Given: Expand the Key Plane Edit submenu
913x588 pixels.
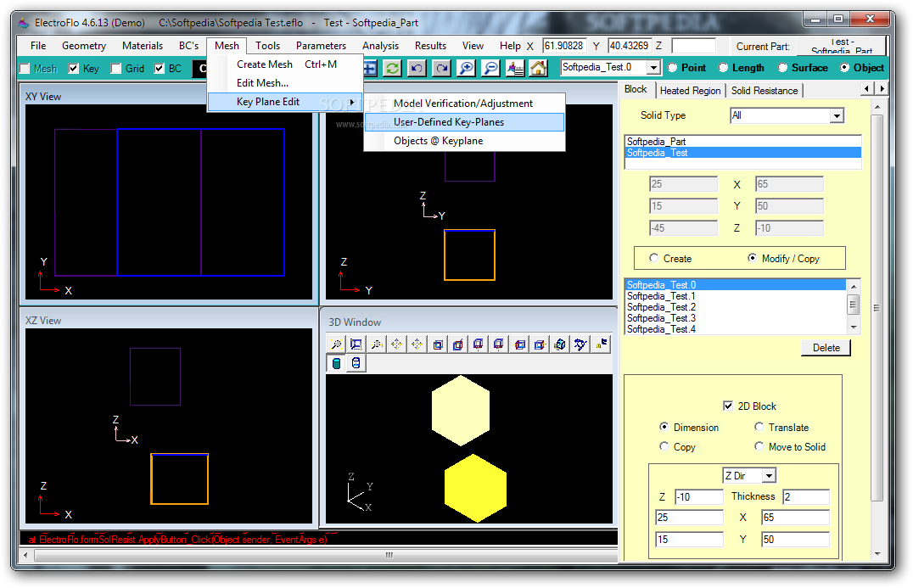Looking at the screenshot, I should (x=285, y=102).
